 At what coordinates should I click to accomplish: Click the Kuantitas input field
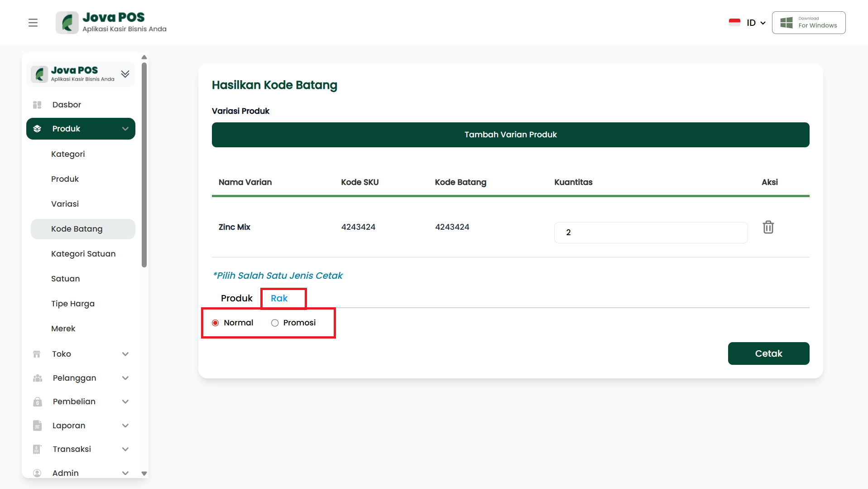(650, 233)
